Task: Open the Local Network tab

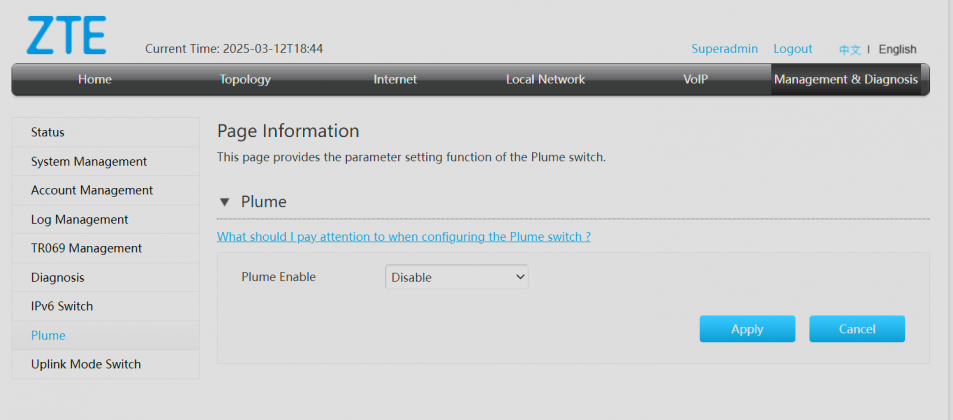Action: point(545,79)
